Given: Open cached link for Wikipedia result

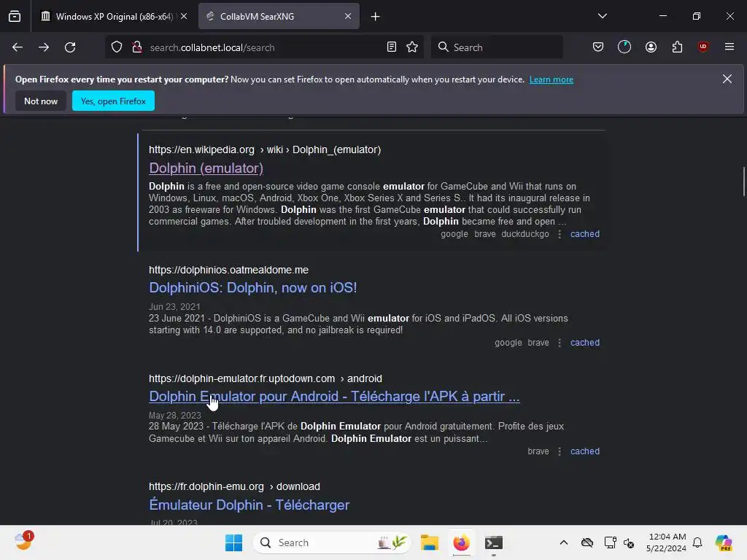Looking at the screenshot, I should 585,234.
